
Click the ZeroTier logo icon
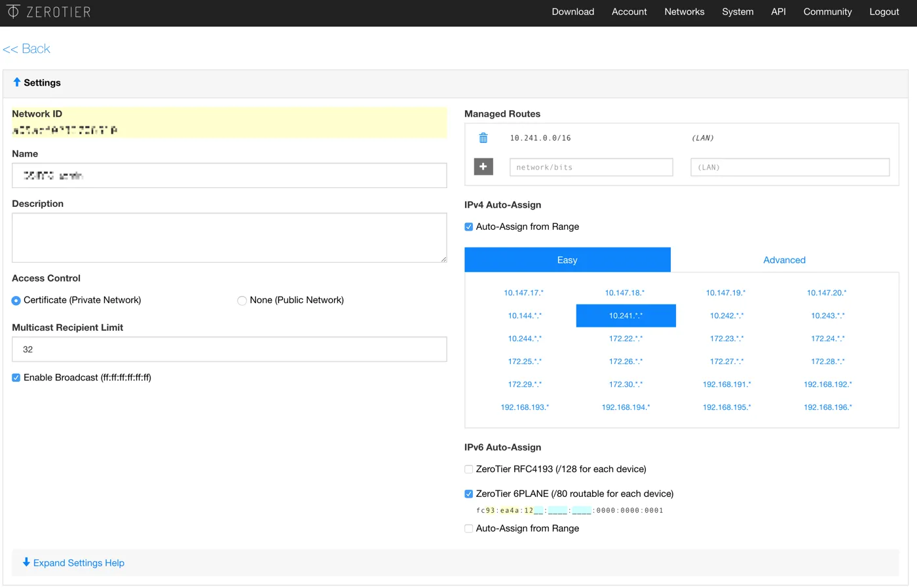tap(13, 12)
